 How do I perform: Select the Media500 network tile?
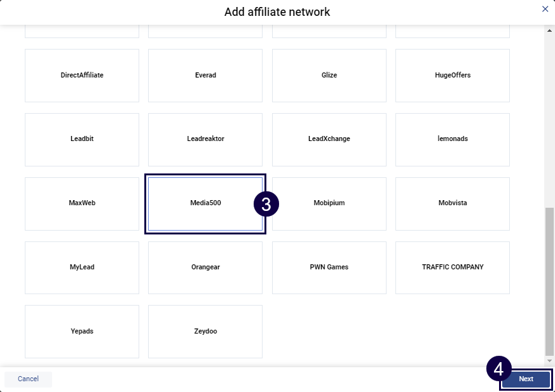tap(205, 203)
